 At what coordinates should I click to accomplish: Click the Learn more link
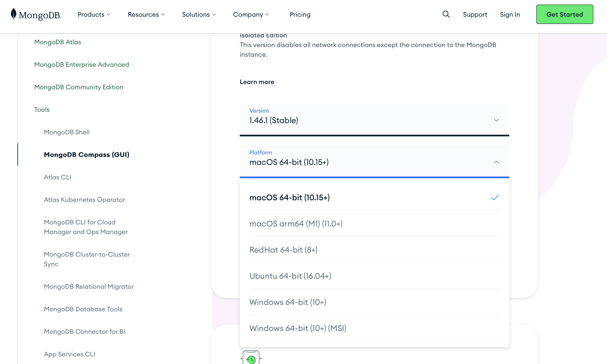pos(257,82)
